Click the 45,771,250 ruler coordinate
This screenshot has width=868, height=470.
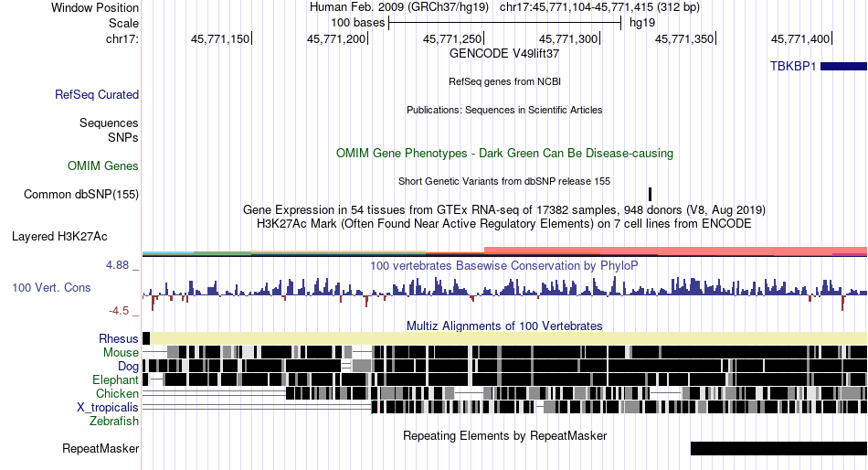tap(452, 38)
